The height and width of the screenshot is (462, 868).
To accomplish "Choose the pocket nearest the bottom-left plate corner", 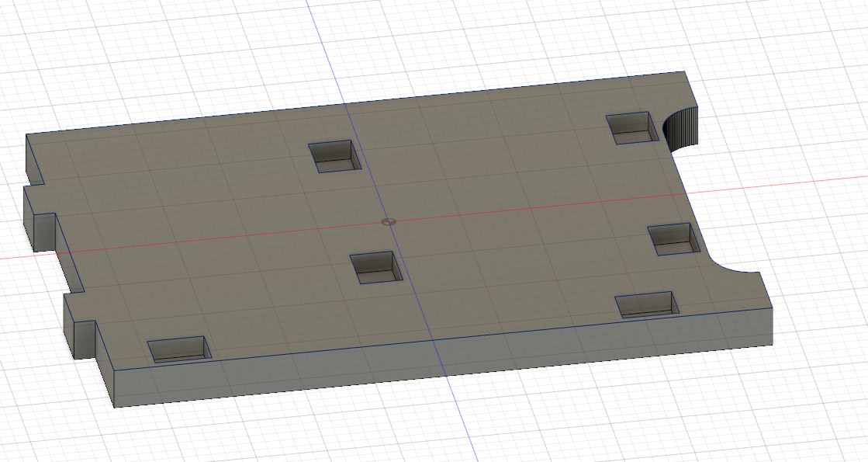I will [179, 349].
